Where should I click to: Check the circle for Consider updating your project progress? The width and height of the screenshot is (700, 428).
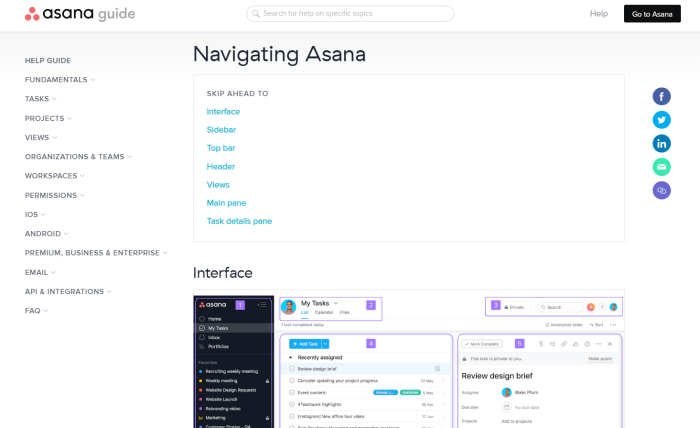[292, 381]
